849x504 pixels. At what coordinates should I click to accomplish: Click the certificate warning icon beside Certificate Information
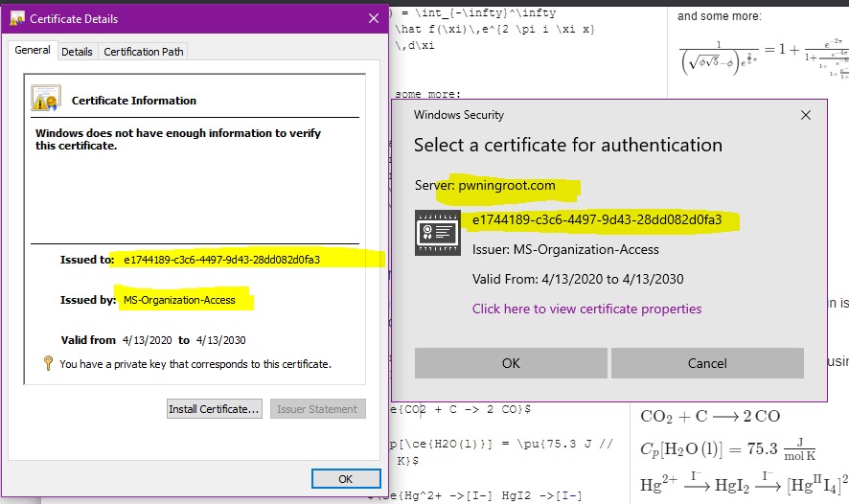pyautogui.click(x=45, y=98)
